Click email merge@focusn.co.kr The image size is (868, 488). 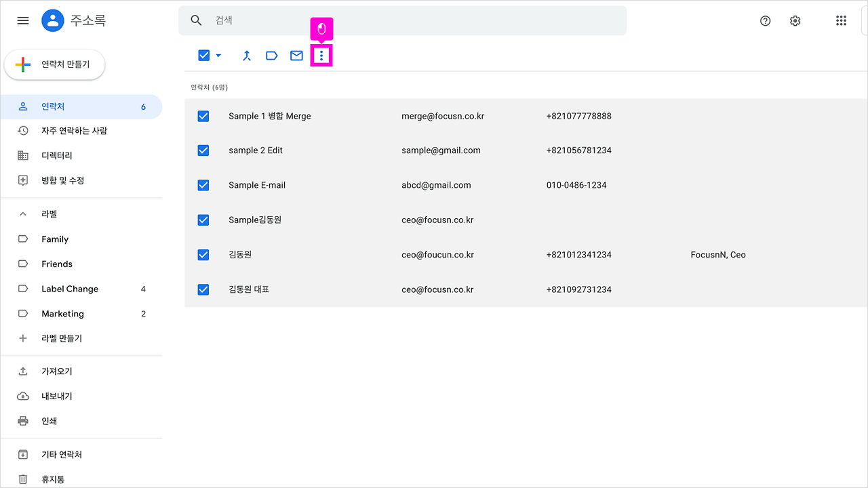443,116
